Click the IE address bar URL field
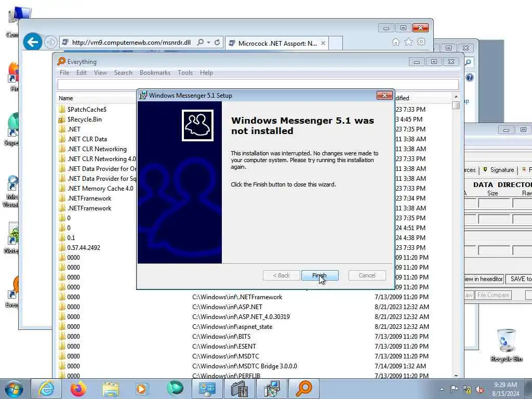The image size is (532, 399). click(x=131, y=43)
